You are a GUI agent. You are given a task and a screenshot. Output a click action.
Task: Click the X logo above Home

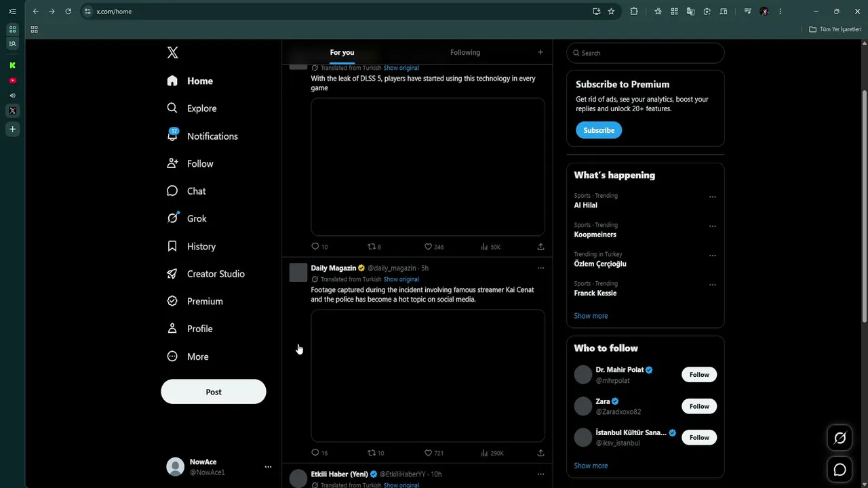tap(173, 53)
